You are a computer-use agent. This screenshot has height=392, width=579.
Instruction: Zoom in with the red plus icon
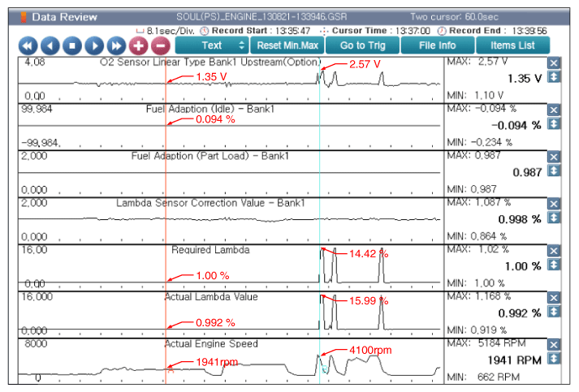point(139,45)
